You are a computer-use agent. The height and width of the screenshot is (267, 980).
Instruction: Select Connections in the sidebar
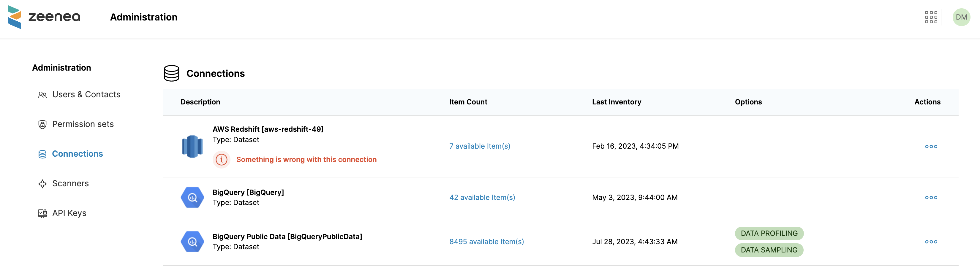[77, 154]
